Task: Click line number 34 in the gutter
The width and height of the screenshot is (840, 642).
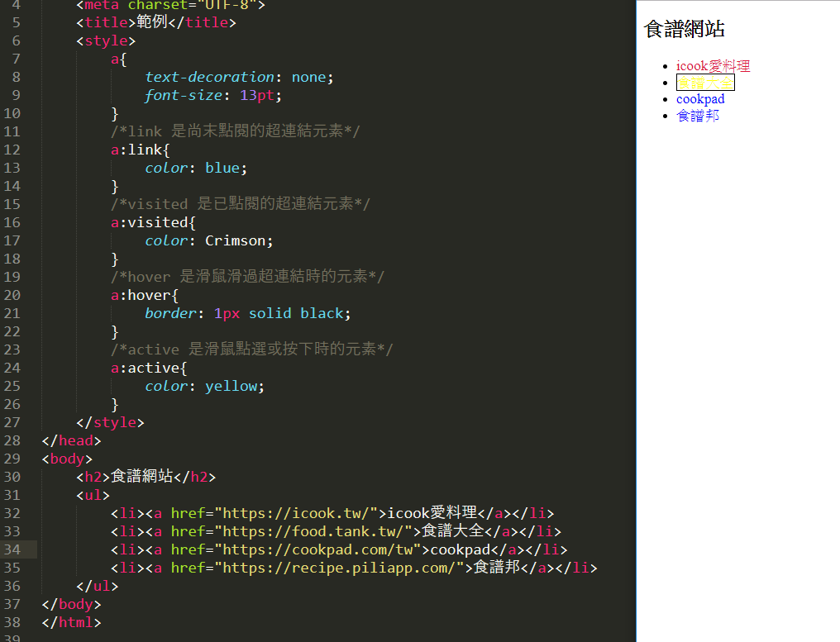Action: [x=12, y=549]
